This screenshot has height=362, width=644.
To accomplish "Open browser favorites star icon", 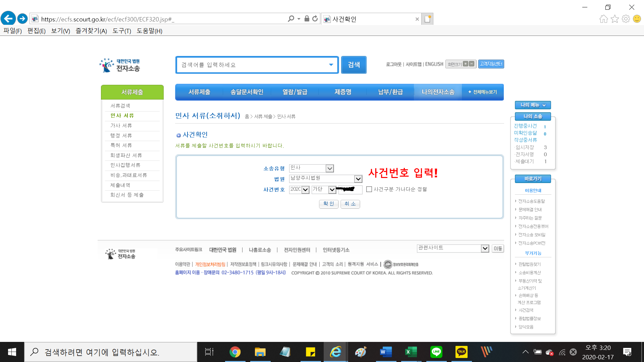I will 614,19.
